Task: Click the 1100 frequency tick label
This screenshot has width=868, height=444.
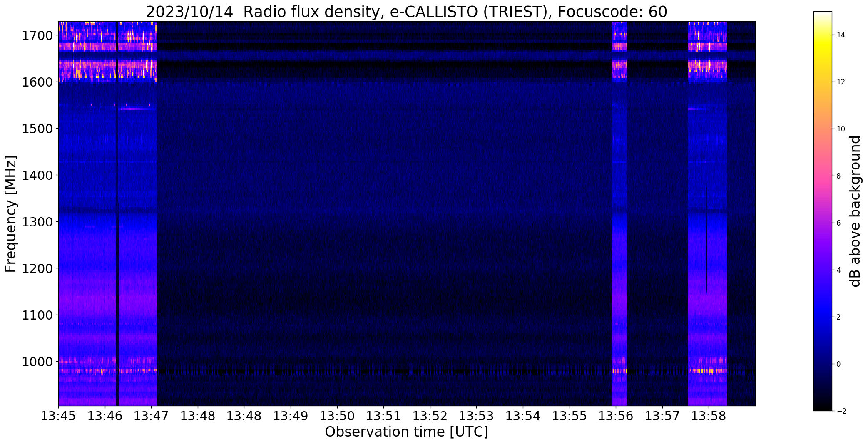Action: pyautogui.click(x=37, y=315)
